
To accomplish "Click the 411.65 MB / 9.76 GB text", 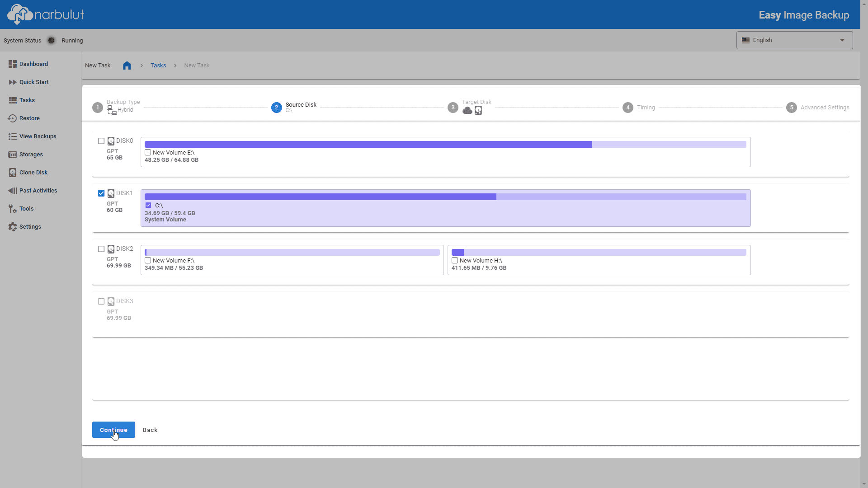I will (x=479, y=268).
